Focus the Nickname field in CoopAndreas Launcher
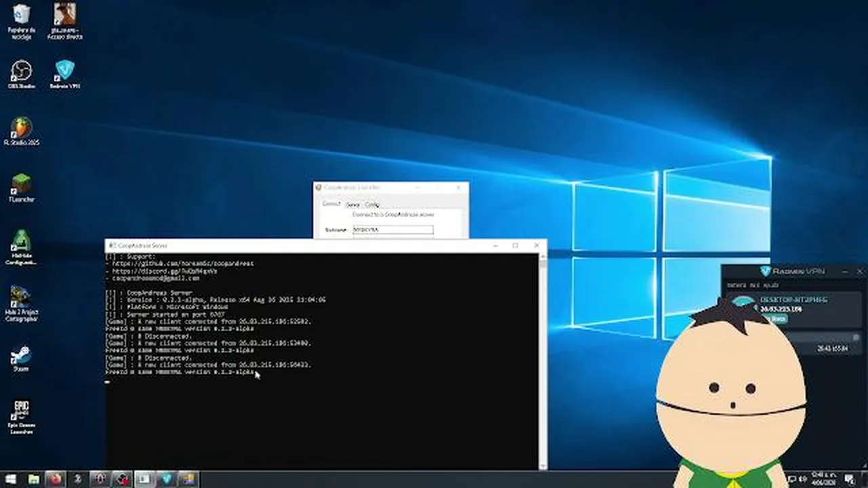Viewport: 868px width, 488px height. pyautogui.click(x=393, y=230)
